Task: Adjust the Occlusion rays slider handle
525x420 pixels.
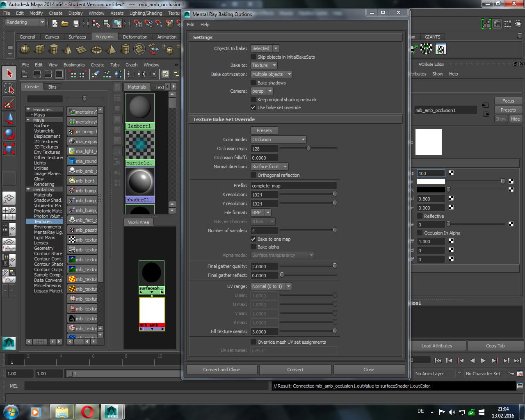Action: 308,148
